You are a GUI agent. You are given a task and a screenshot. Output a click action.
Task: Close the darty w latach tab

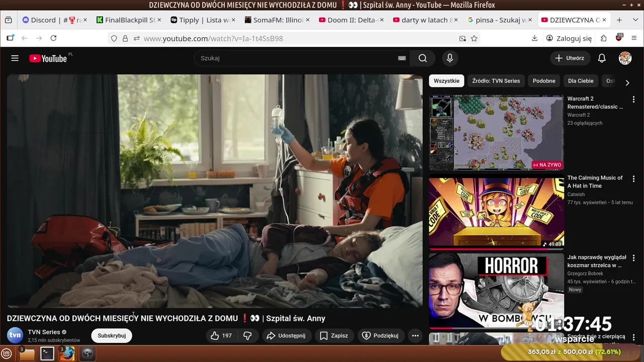tap(456, 20)
